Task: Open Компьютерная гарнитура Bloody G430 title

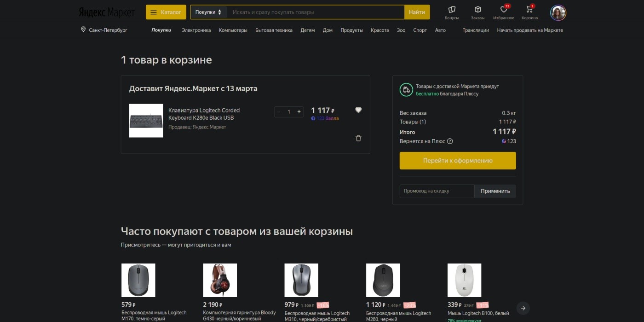Action: tap(239, 316)
